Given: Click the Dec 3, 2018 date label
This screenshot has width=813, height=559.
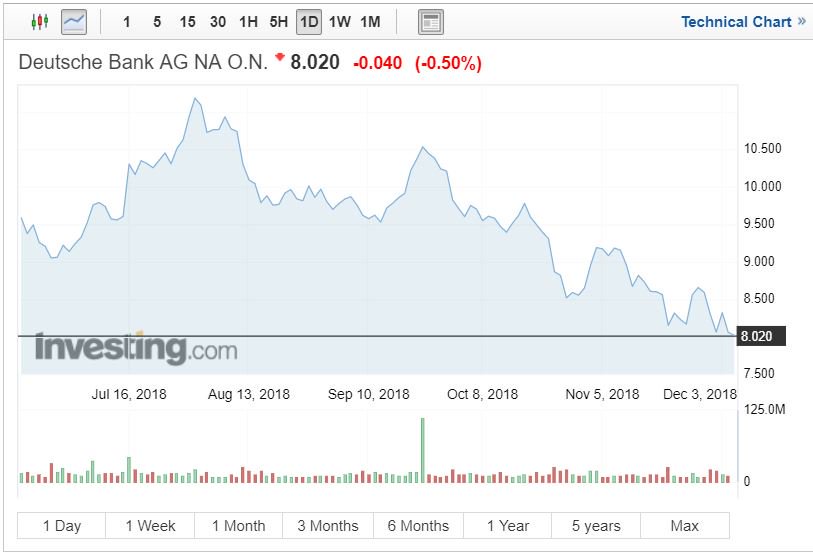Looking at the screenshot, I should [x=700, y=394].
